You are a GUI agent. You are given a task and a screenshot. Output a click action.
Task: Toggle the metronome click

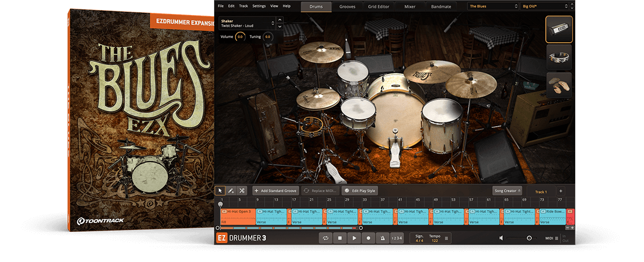pos(382,238)
